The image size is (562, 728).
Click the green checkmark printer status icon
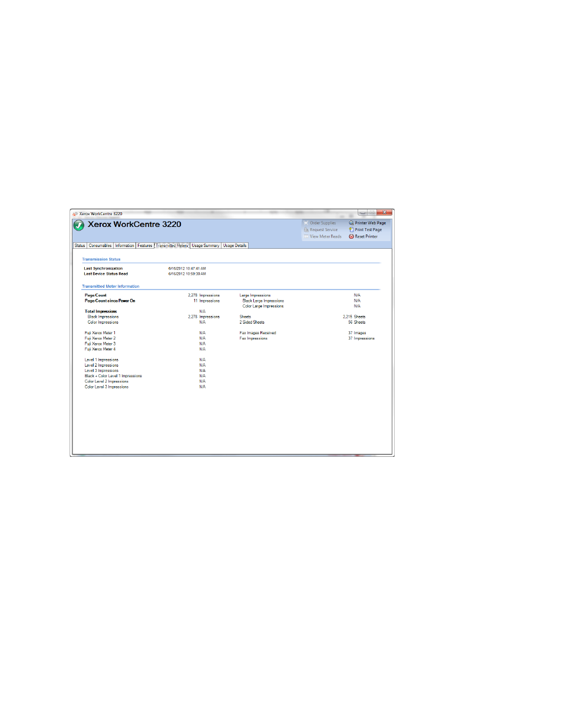[78, 225]
